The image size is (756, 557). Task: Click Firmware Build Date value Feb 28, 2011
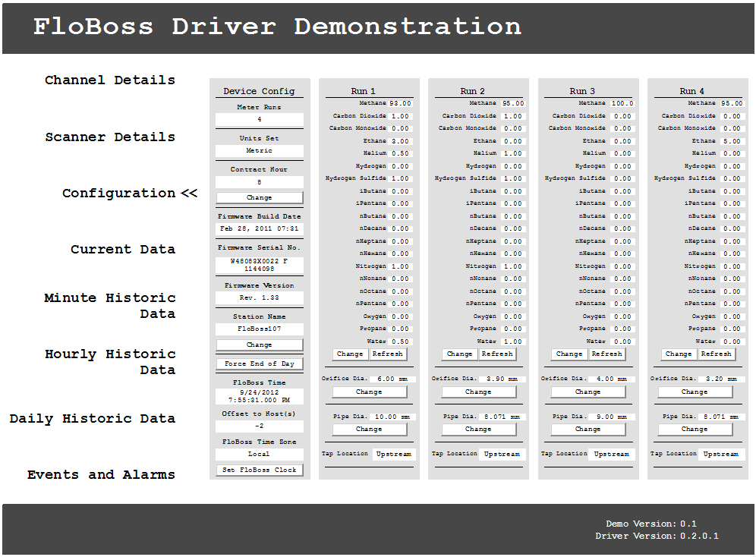pos(260,229)
